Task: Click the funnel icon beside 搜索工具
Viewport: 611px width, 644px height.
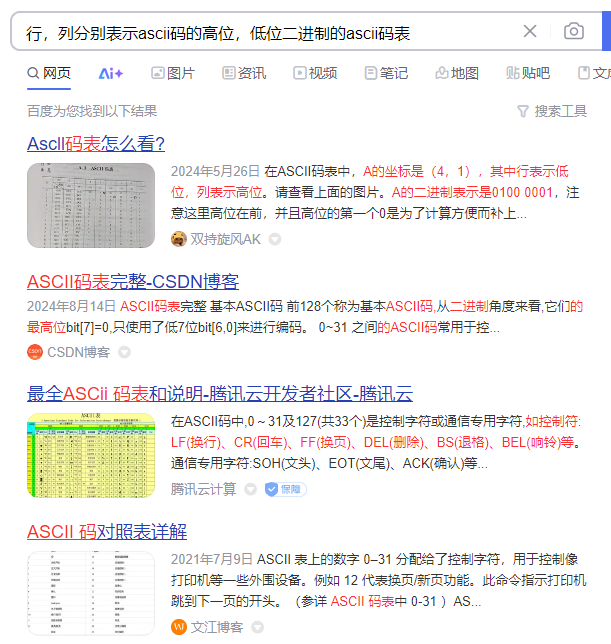Action: (x=522, y=111)
